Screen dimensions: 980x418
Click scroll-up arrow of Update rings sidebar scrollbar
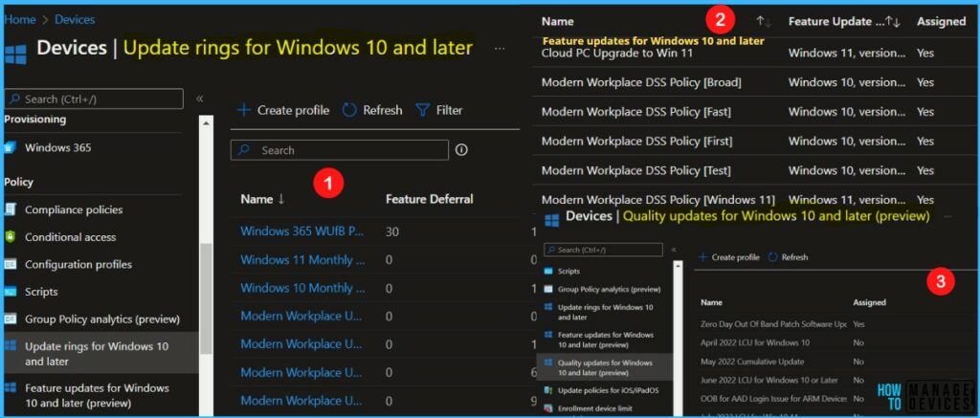(x=206, y=123)
